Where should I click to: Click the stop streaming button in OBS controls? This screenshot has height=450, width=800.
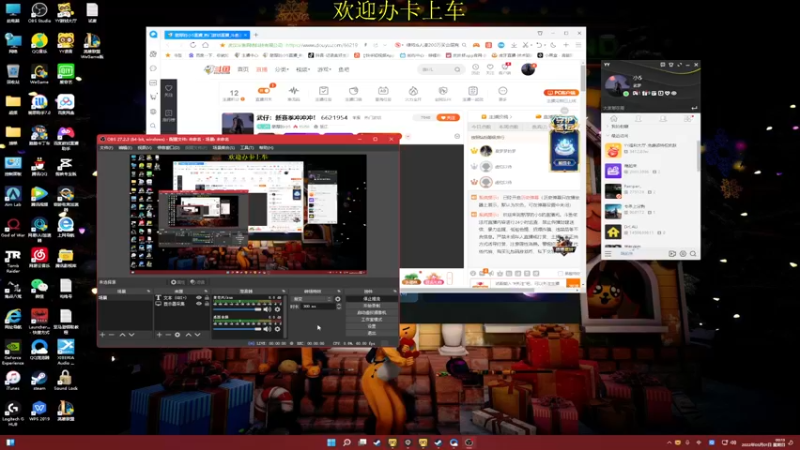pos(371,298)
